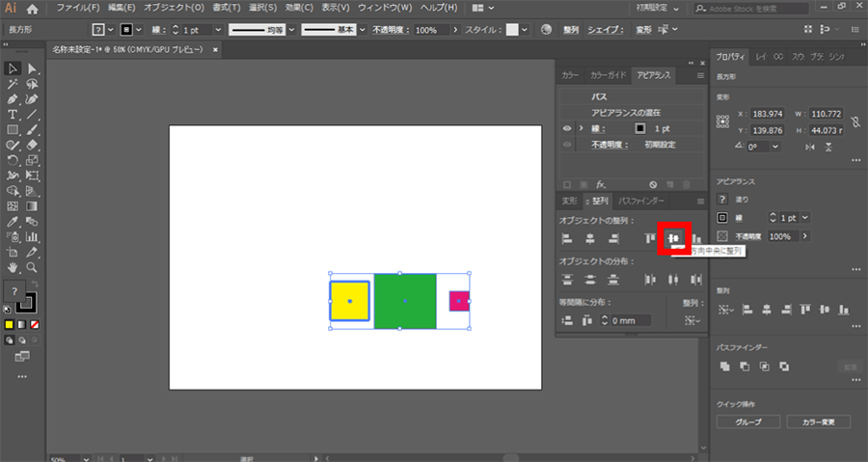Click the Home icon beside Ai logo
The height and width of the screenshot is (462, 868).
[x=32, y=8]
